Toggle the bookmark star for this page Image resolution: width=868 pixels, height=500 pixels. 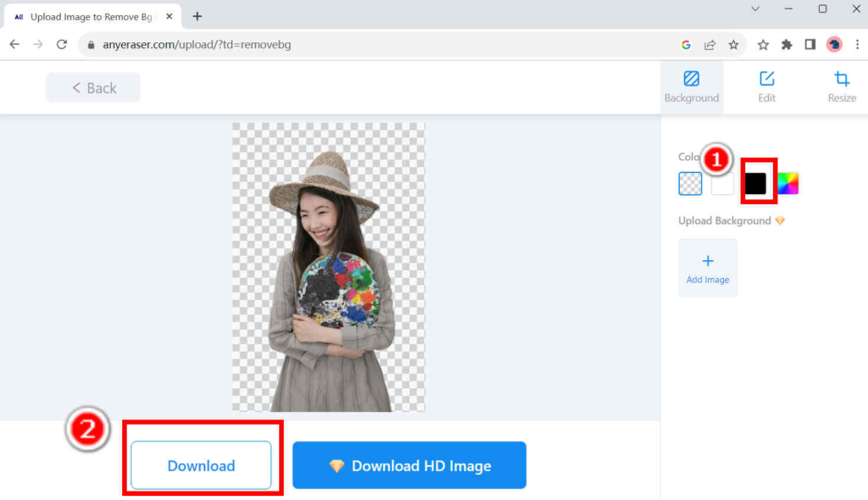[733, 44]
